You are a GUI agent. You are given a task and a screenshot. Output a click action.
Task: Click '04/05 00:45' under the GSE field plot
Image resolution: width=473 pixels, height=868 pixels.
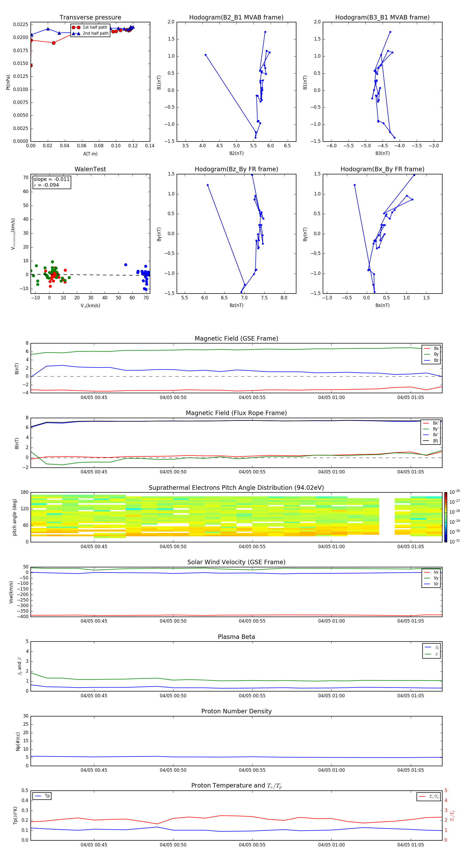tap(94, 398)
